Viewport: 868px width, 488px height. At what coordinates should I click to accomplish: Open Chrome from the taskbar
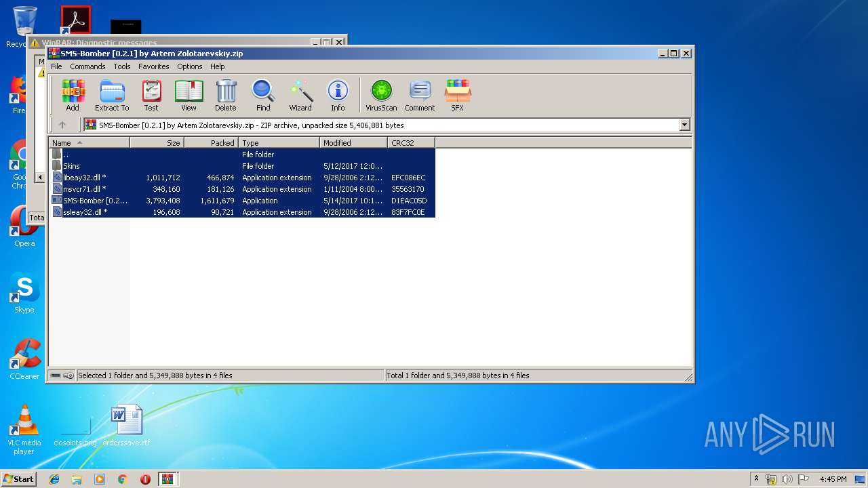coord(122,479)
